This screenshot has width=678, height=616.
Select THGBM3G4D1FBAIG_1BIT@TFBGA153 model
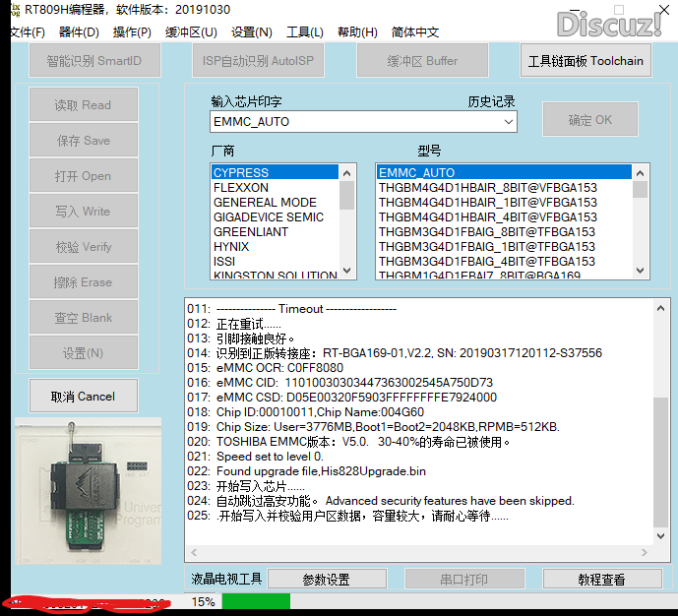tap(504, 246)
